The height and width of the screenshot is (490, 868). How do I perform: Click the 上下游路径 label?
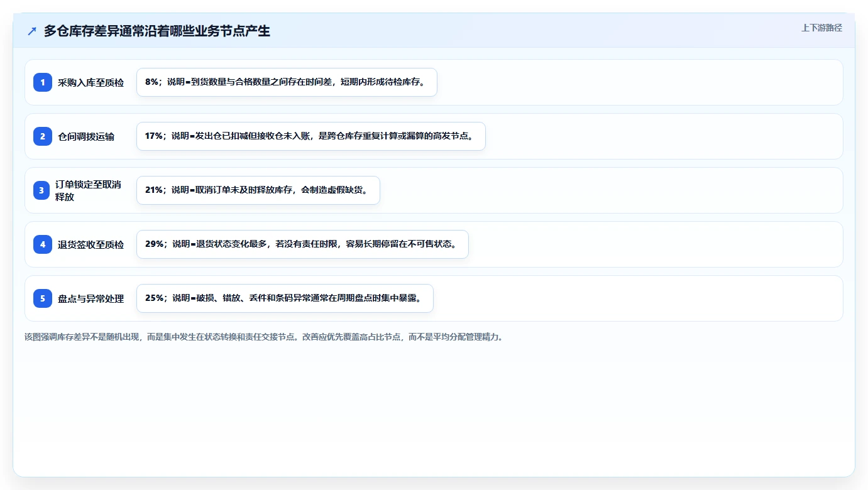(821, 28)
